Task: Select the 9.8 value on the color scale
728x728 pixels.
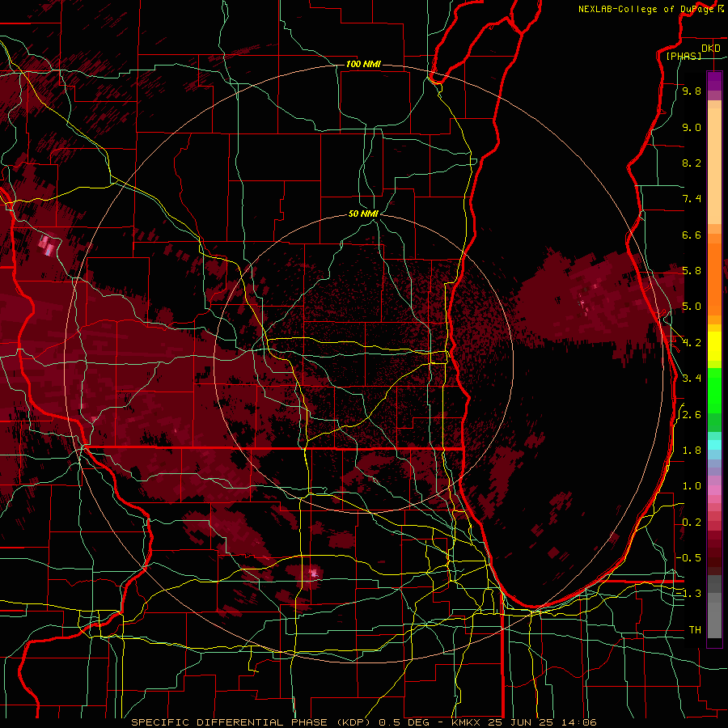Action: 692,91
